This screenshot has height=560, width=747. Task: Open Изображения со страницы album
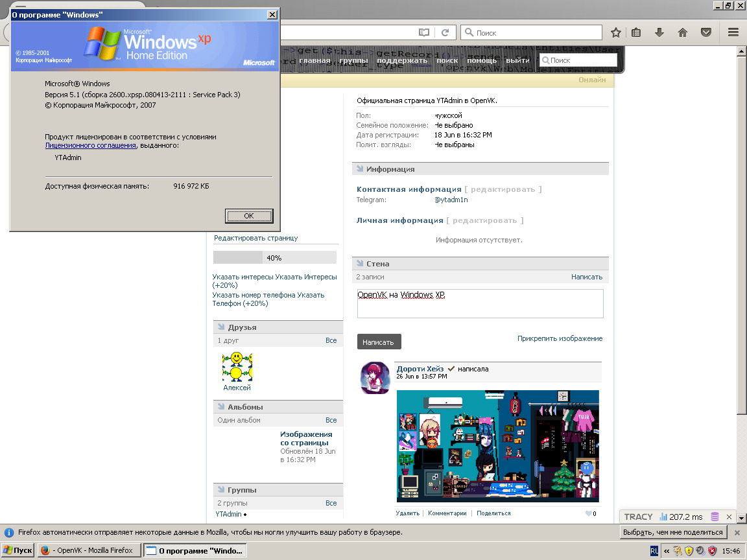[306, 439]
